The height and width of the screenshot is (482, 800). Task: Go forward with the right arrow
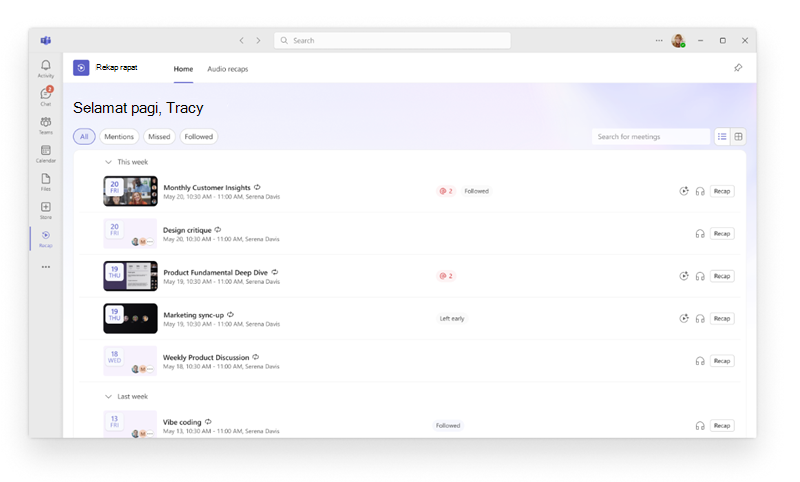tap(258, 40)
